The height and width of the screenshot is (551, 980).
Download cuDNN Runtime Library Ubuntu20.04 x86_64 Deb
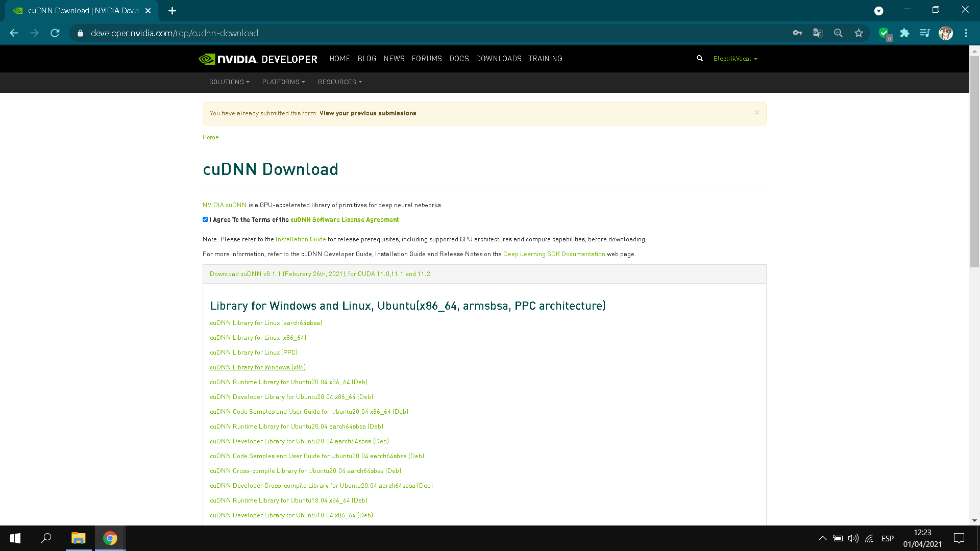click(x=288, y=382)
